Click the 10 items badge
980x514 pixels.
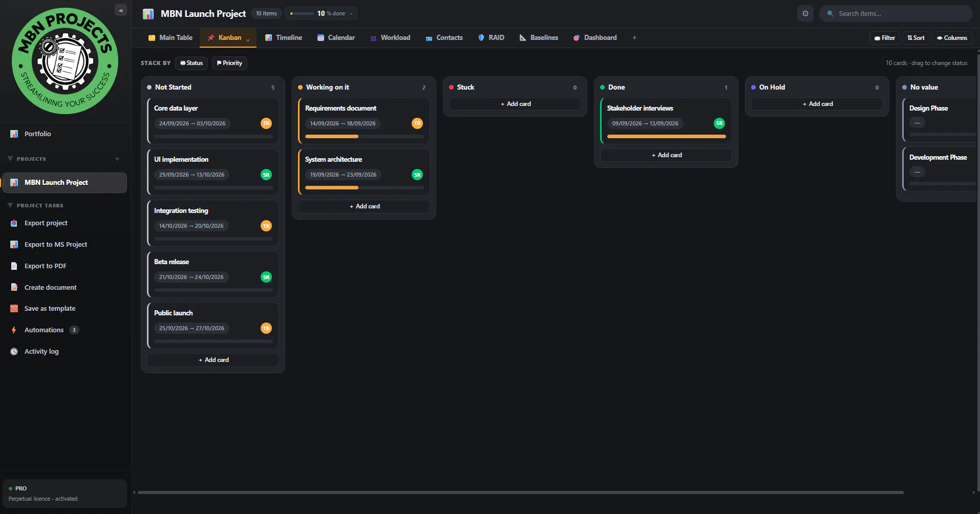point(266,14)
